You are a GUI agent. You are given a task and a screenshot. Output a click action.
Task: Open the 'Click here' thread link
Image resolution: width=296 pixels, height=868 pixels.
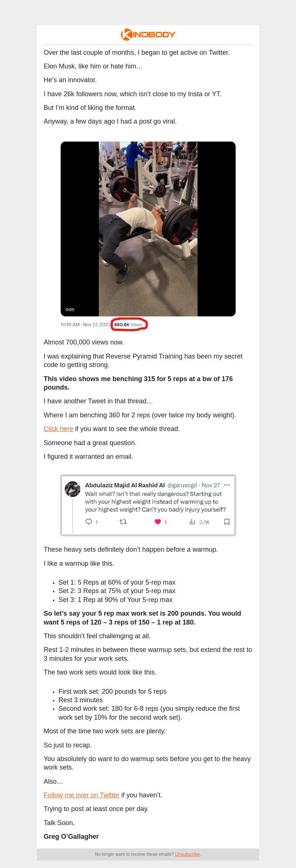pos(58,429)
